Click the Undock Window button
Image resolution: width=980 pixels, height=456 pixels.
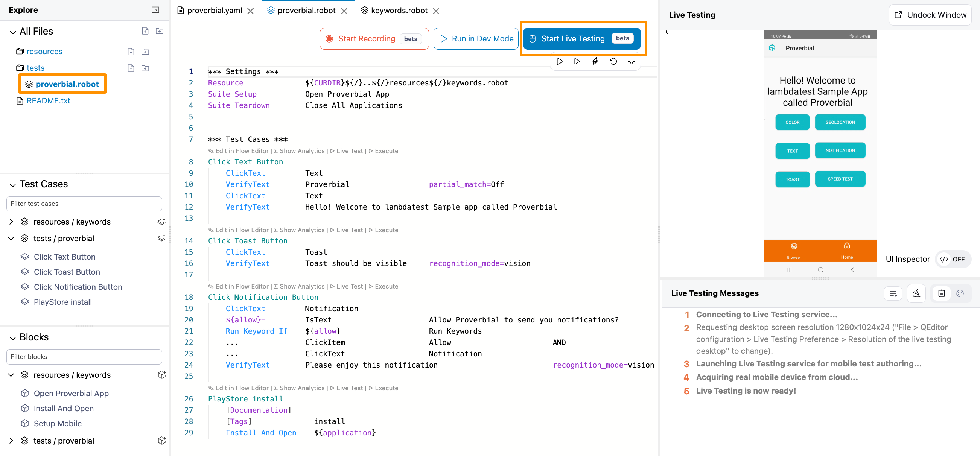[x=930, y=15]
